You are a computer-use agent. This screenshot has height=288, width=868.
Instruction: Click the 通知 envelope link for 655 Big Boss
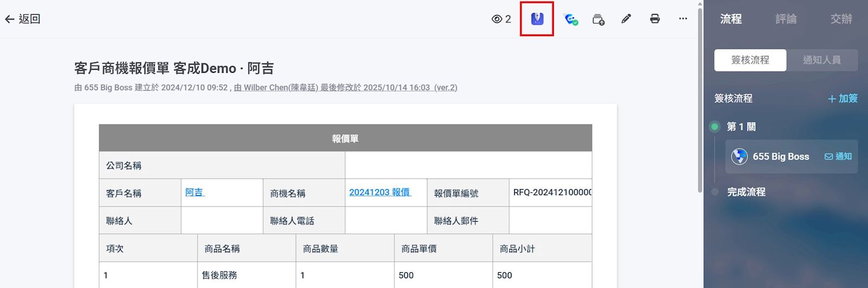coord(838,156)
